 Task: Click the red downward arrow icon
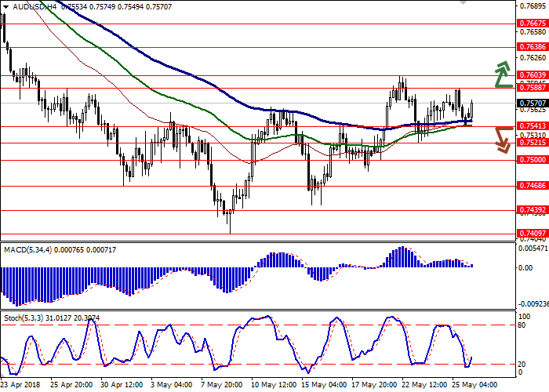pyautogui.click(x=502, y=138)
